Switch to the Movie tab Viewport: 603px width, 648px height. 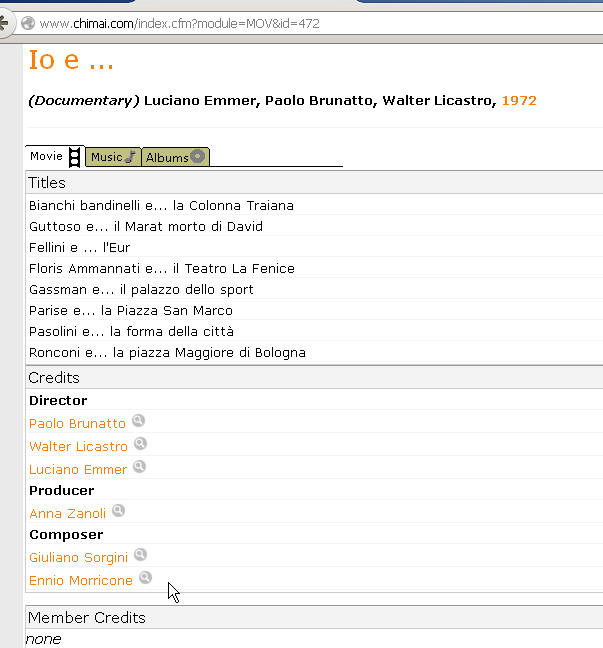[x=55, y=157]
